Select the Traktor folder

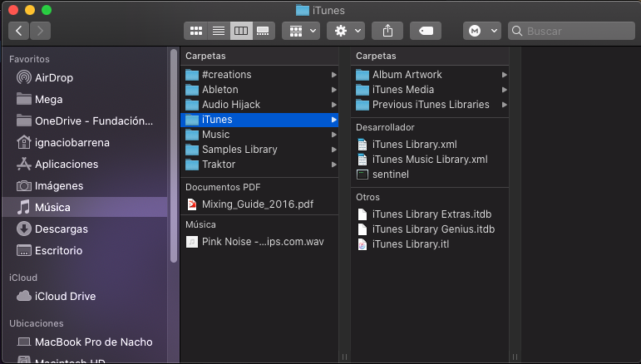(259, 165)
